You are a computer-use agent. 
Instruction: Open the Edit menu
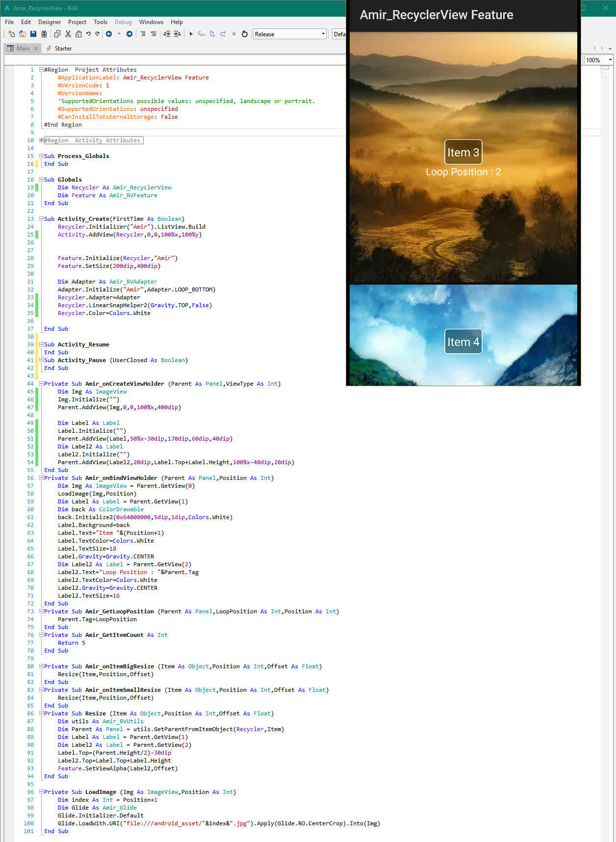pyautogui.click(x=26, y=22)
